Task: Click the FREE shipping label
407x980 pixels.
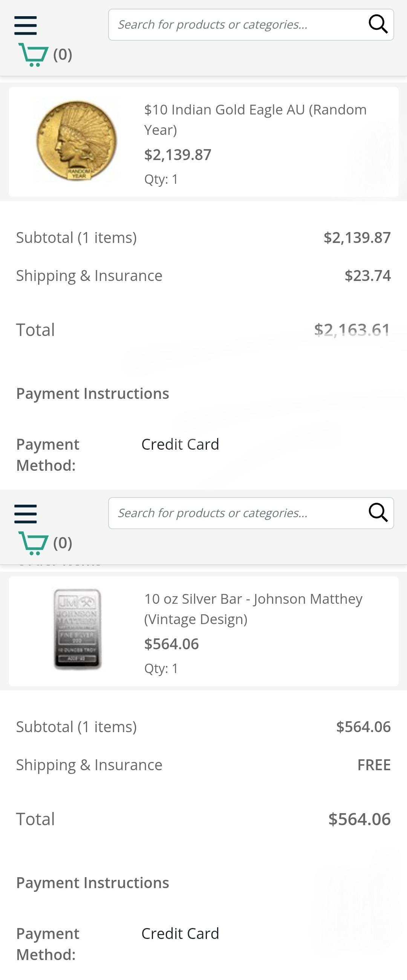Action: click(373, 765)
